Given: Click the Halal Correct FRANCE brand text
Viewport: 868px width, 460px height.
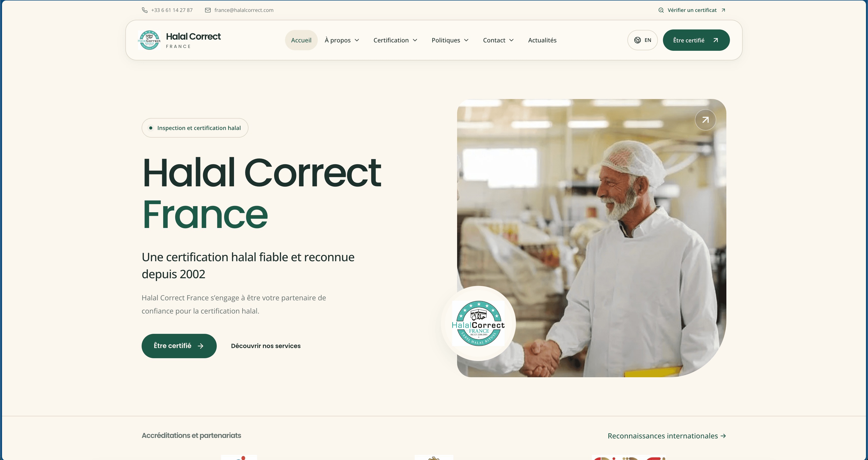Looking at the screenshot, I should click(193, 40).
